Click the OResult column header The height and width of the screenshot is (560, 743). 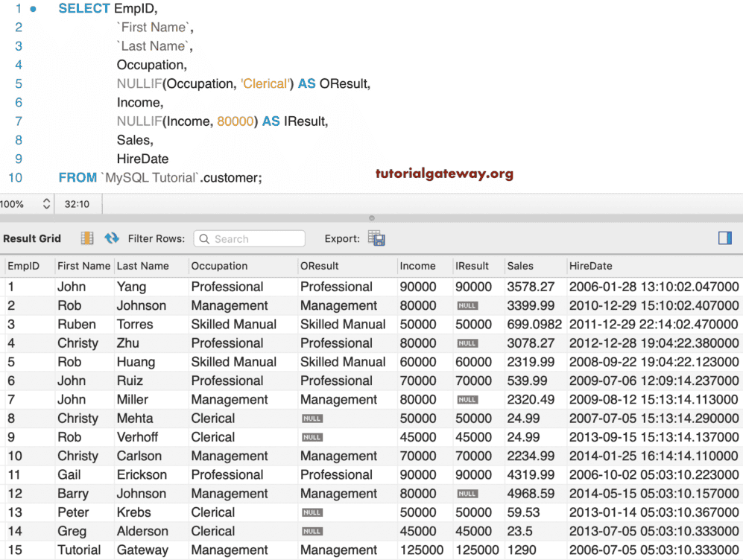(320, 266)
